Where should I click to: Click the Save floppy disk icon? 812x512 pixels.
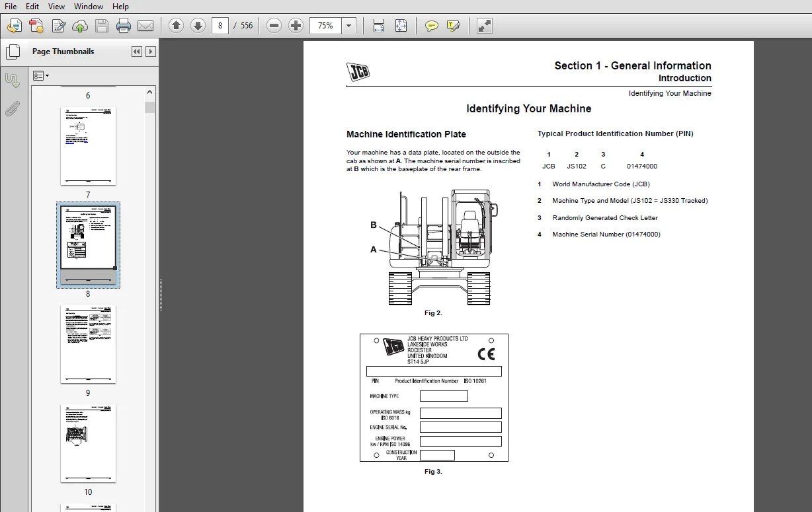102,26
